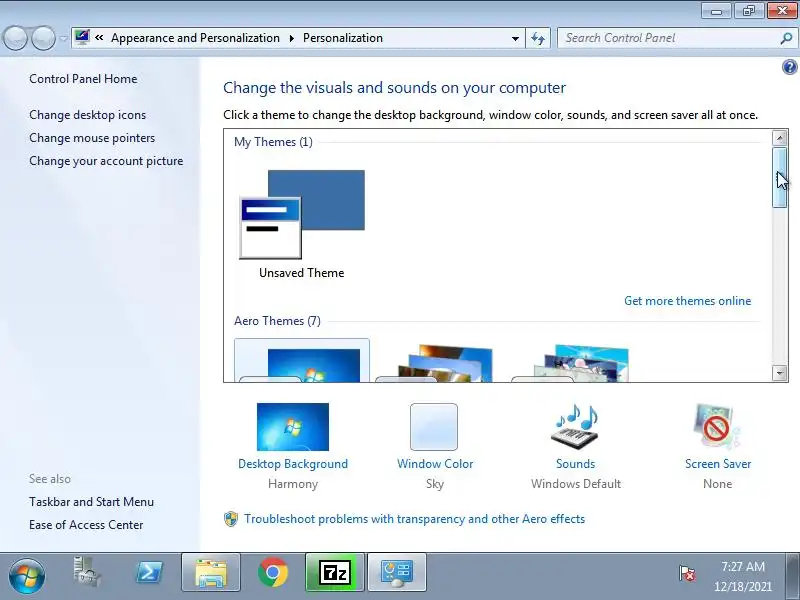800x600 pixels.
Task: Open the address bar history dropdown arrow
Action: [515, 38]
